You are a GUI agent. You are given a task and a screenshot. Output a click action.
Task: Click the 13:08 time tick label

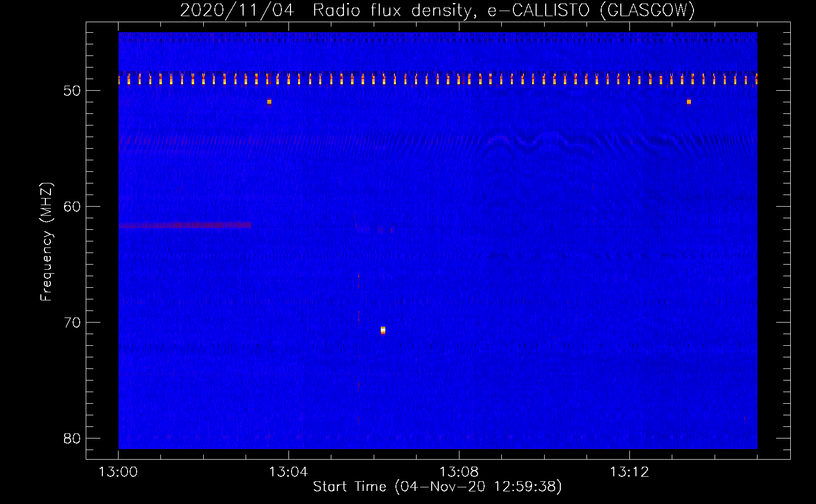pos(459,472)
